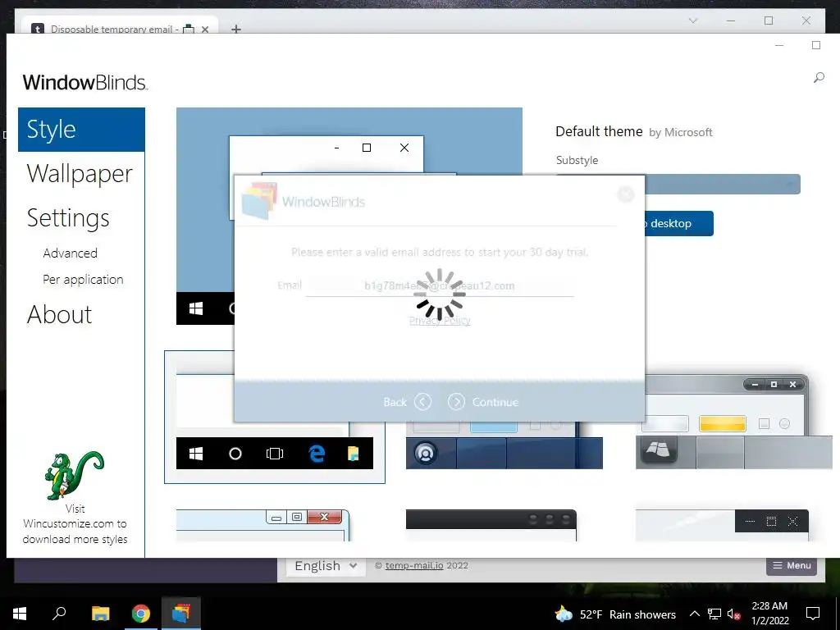Viewport: 840px width, 630px height.
Task: Show hidden system tray icons
Action: click(x=694, y=614)
